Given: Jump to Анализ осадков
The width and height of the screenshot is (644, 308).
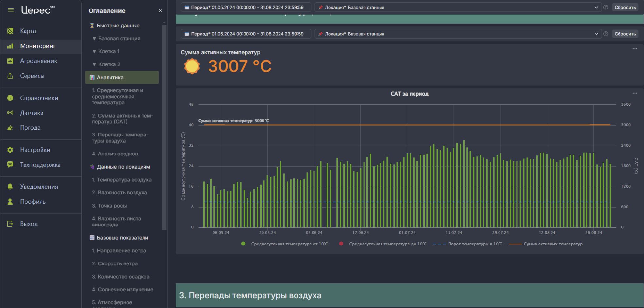Looking at the screenshot, I should [x=115, y=154].
